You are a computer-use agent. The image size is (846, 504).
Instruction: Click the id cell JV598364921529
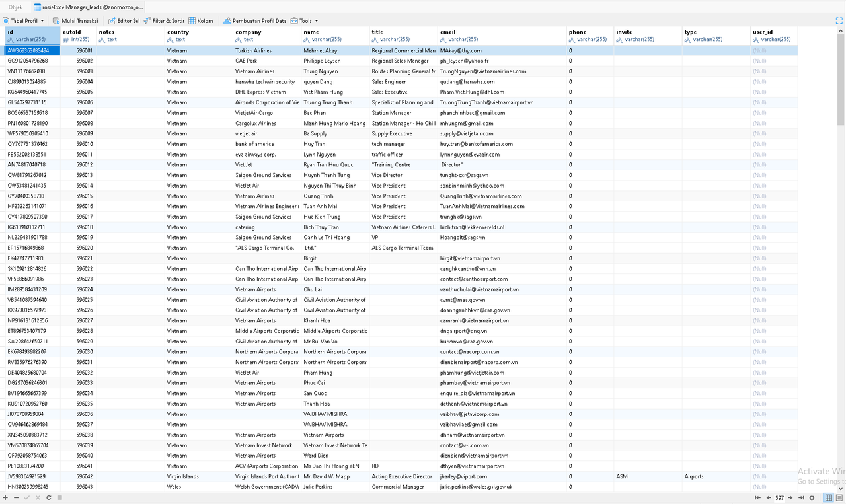pyautogui.click(x=33, y=476)
